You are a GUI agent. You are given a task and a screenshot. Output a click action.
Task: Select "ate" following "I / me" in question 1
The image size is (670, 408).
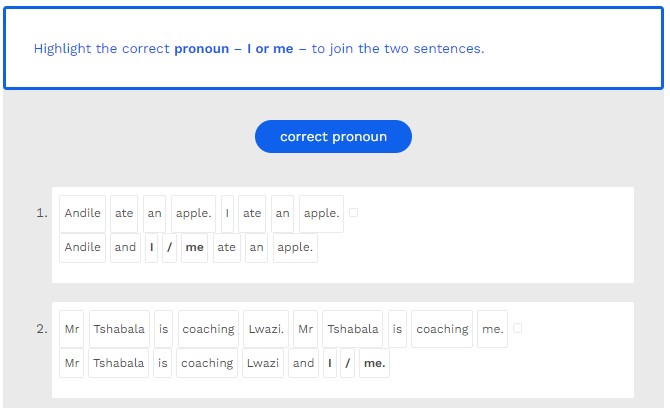[x=227, y=248]
